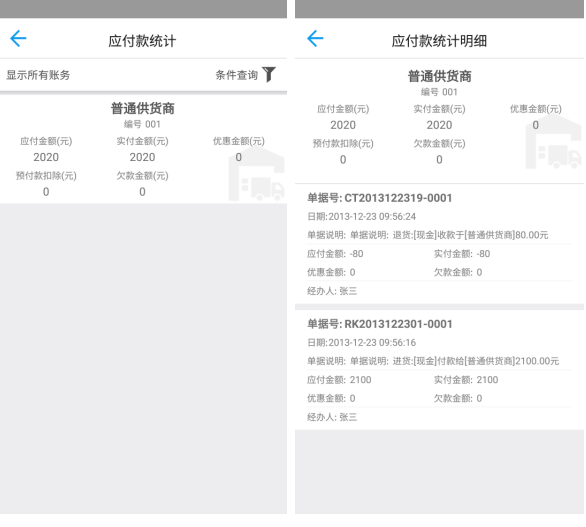The height and width of the screenshot is (527, 586).
Task: Tap the 应付款统计 title
Action: click(142, 41)
